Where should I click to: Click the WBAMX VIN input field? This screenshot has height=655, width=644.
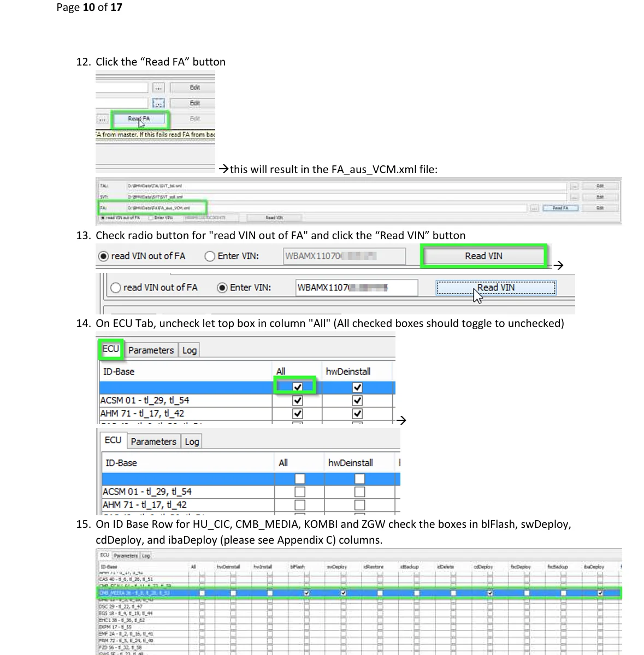pos(344,255)
